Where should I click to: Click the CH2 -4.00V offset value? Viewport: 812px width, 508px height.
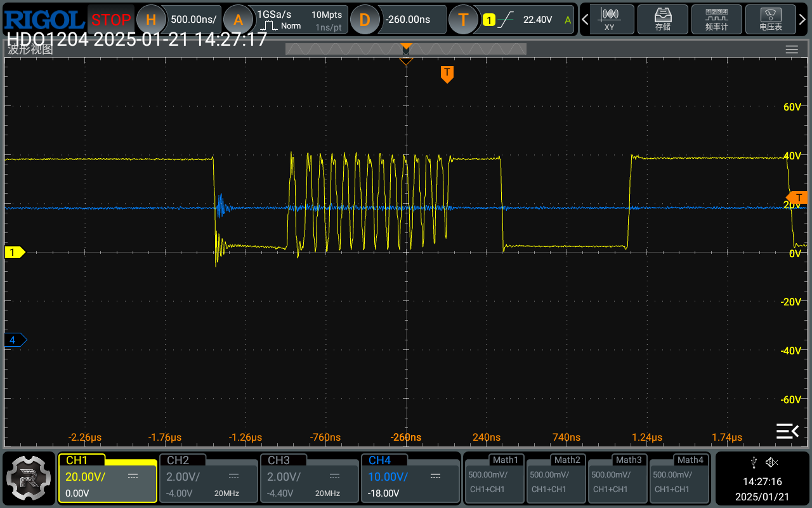tap(179, 493)
